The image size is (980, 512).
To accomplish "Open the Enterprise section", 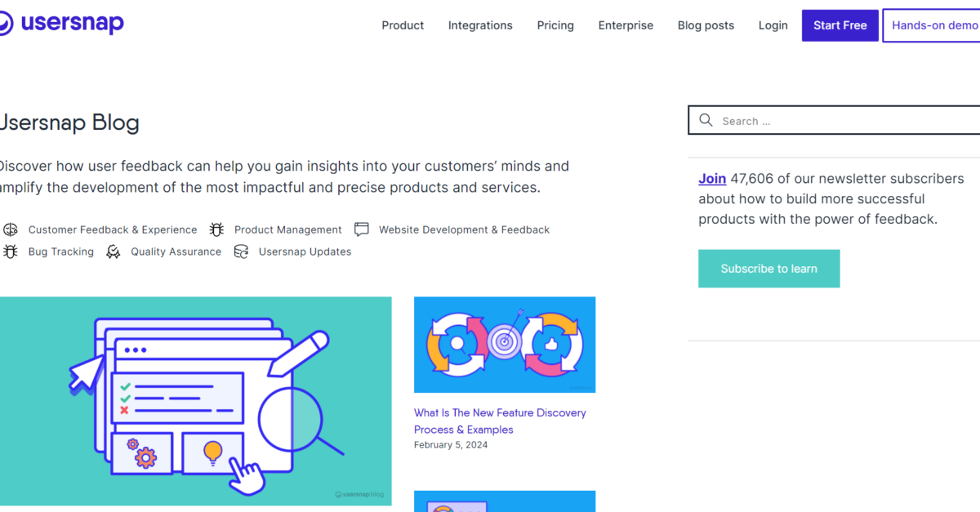I will coord(626,25).
